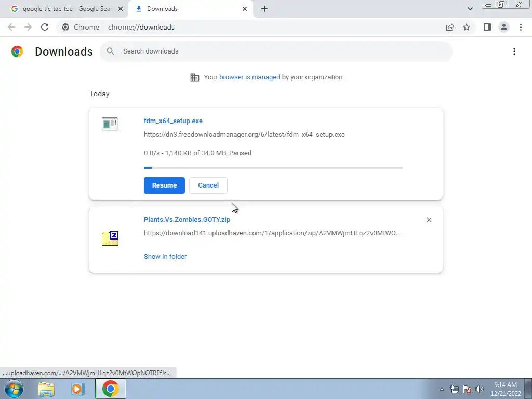Open the Plants.Vs.Zombies.GOTY.zip link

pyautogui.click(x=187, y=220)
